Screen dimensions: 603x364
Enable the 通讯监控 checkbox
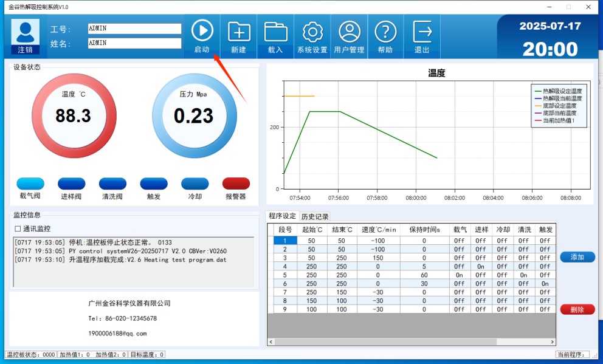pos(18,228)
